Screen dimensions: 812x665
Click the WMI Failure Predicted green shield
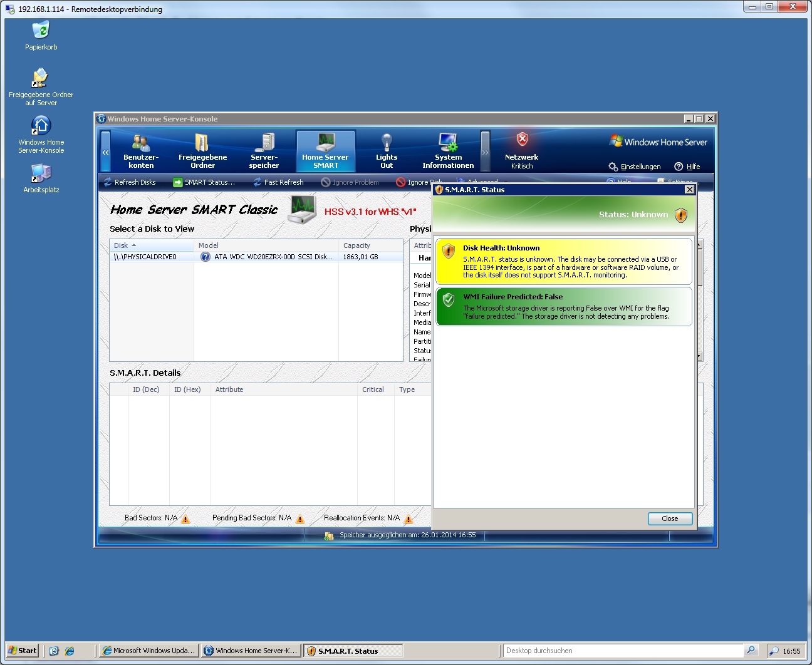tap(449, 300)
